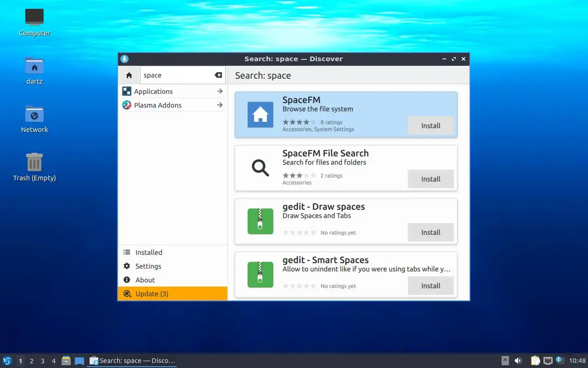Maximize the Discover window
The width and height of the screenshot is (588, 368).
pos(454,59)
